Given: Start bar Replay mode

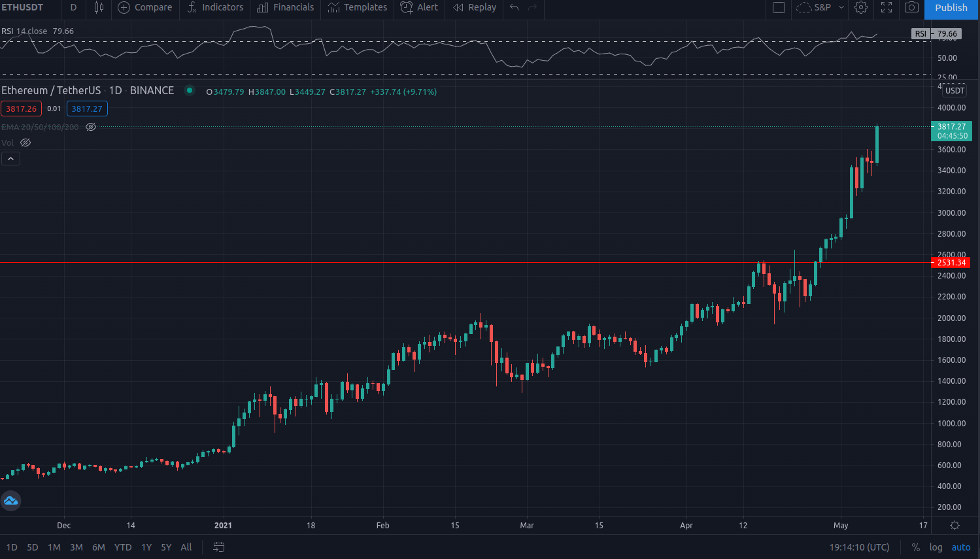Looking at the screenshot, I should (475, 8).
